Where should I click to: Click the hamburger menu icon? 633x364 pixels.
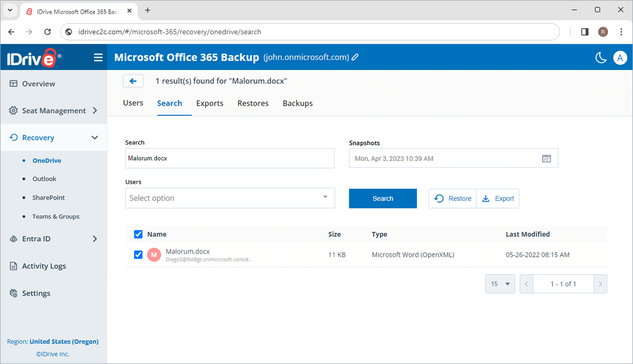point(98,58)
